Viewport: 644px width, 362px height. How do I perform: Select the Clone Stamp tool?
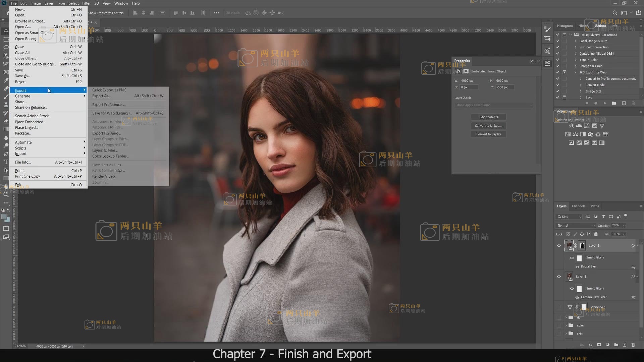pos(6,105)
